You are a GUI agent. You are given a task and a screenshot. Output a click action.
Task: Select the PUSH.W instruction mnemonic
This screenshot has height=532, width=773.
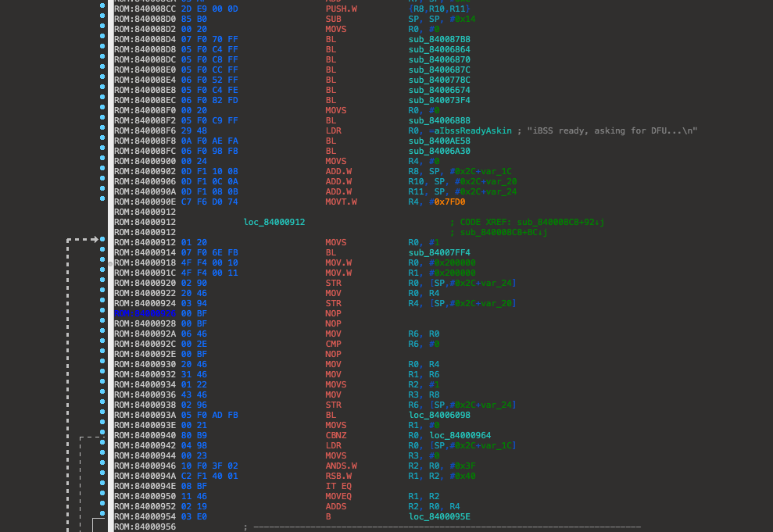[x=342, y=8]
